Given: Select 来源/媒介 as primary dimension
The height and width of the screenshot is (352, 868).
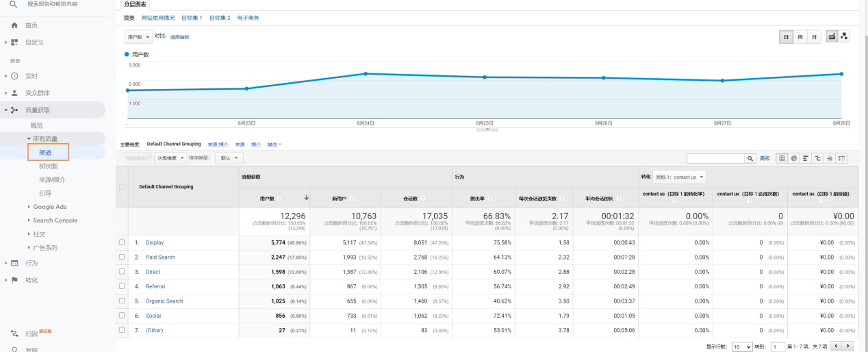Looking at the screenshot, I should [x=219, y=144].
